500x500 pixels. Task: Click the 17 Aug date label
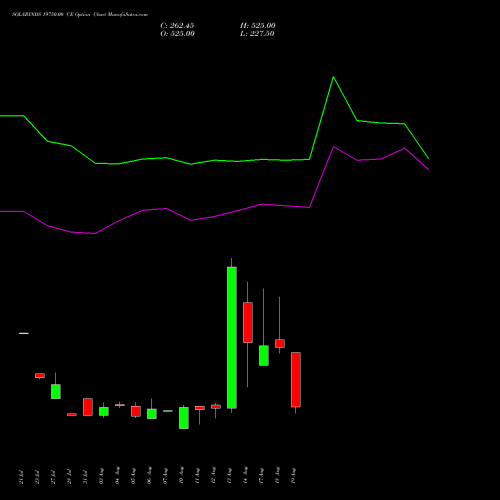pos(261,476)
